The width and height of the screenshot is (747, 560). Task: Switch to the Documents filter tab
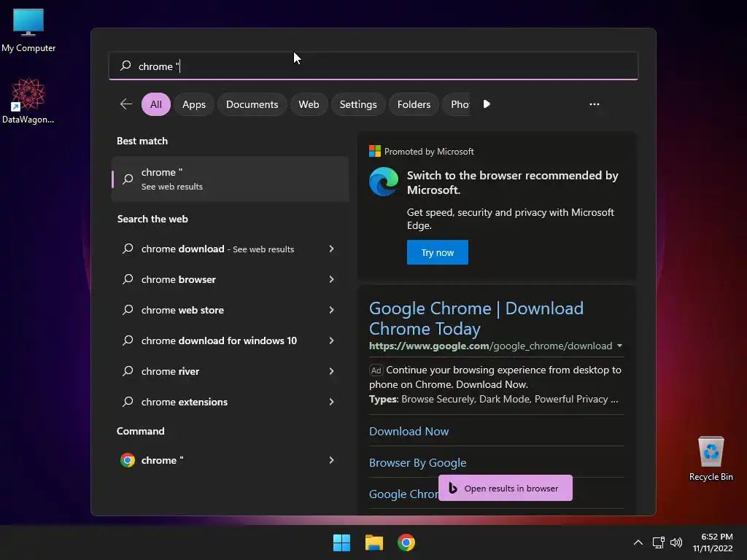point(252,104)
